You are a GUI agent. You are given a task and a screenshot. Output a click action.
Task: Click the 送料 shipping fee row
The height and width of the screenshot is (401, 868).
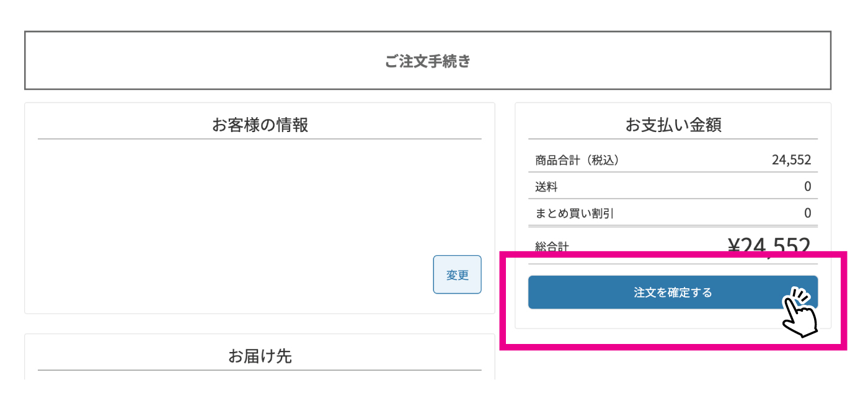click(x=546, y=186)
